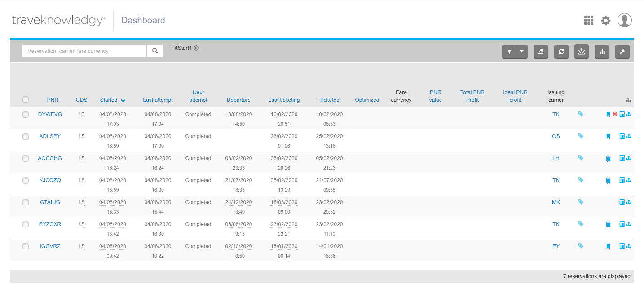
Task: Open the apps grid menu
Action: (588, 20)
